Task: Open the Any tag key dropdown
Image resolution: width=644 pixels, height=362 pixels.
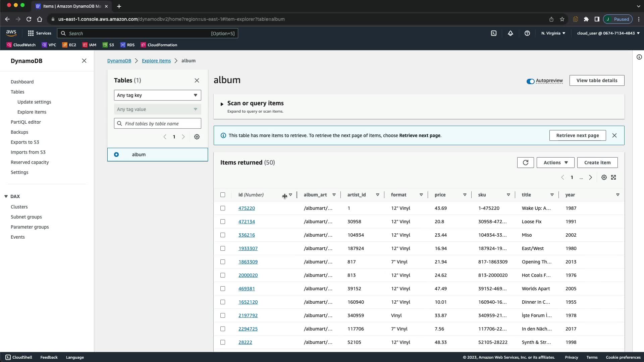Action: click(157, 95)
